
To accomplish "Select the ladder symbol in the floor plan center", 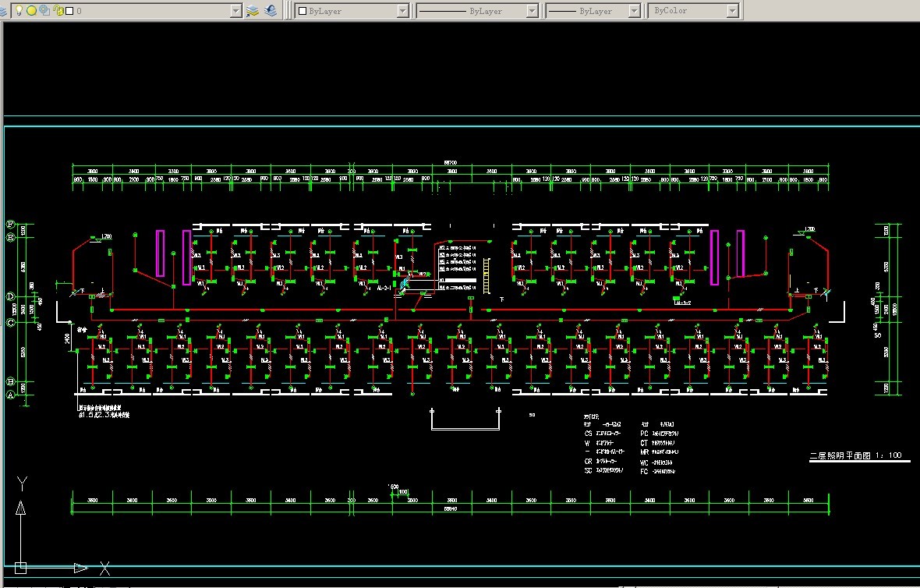I will pyautogui.click(x=486, y=276).
